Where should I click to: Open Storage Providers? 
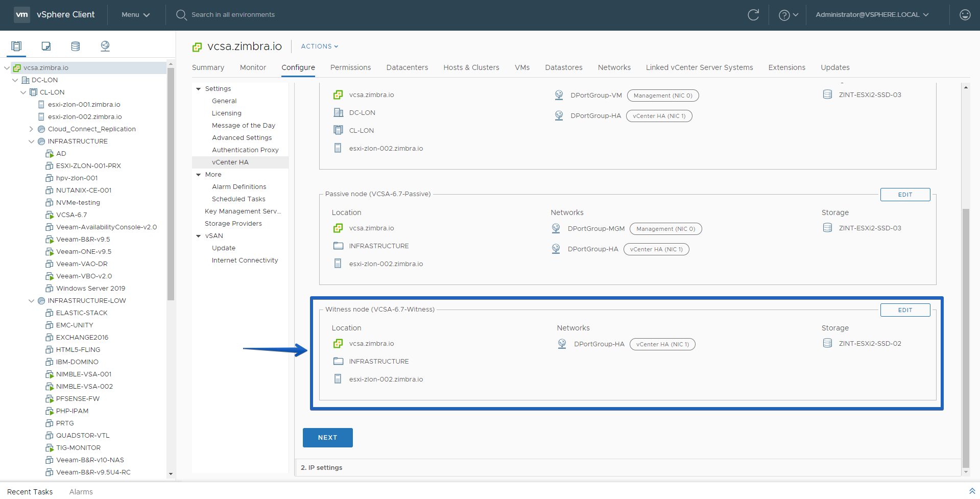pos(233,224)
